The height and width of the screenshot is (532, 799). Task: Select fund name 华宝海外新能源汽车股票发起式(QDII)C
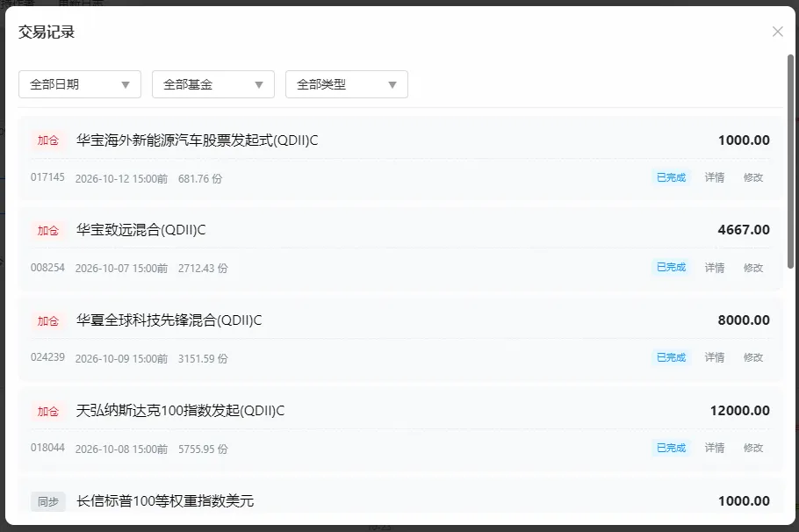[198, 140]
